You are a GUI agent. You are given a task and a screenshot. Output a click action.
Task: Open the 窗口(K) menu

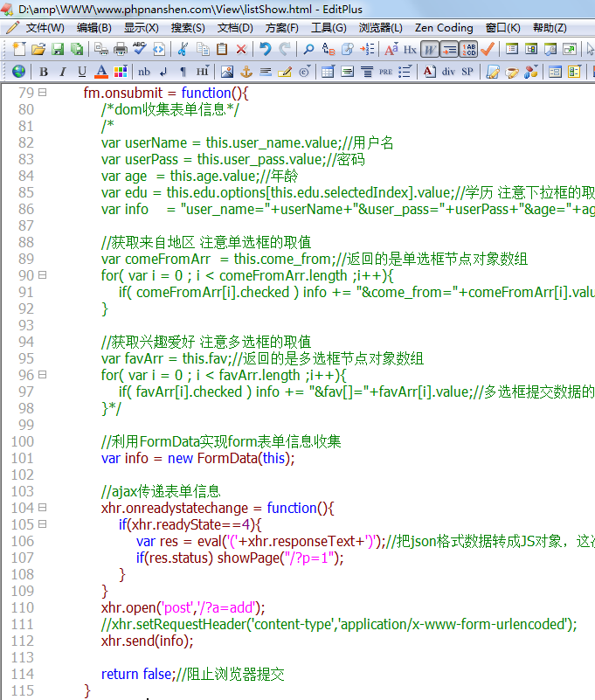point(502,28)
